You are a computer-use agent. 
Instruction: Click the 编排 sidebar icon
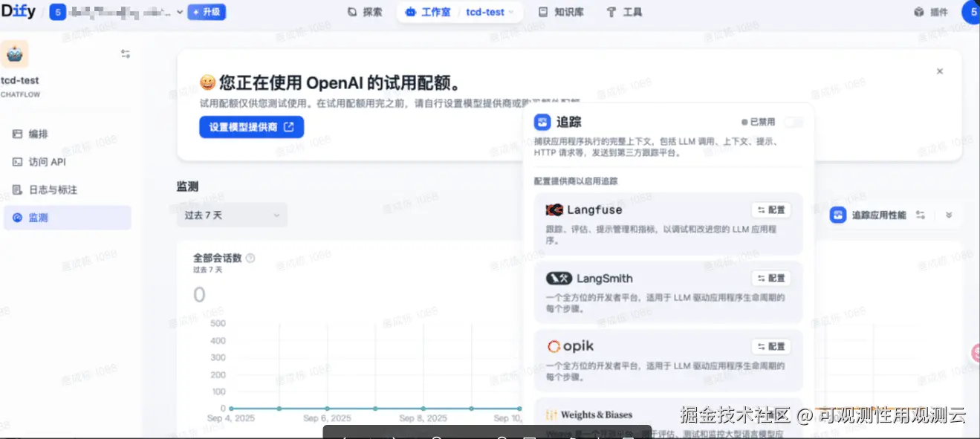coord(17,134)
